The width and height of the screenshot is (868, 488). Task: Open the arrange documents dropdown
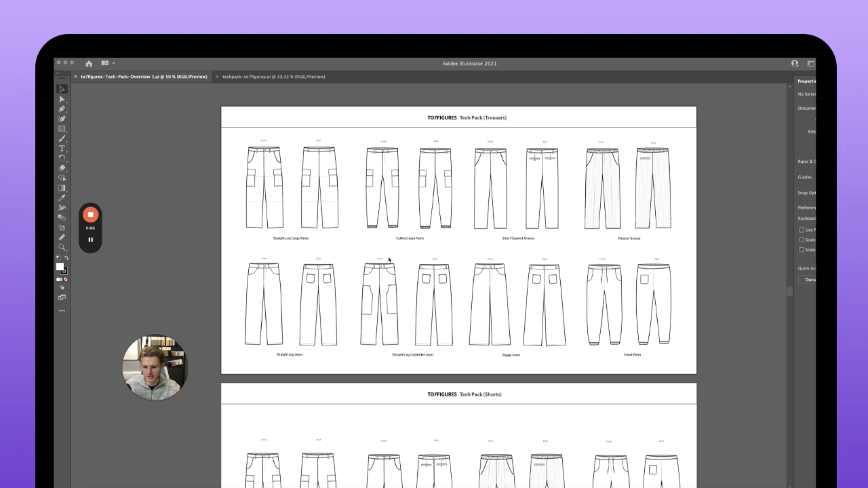click(108, 63)
